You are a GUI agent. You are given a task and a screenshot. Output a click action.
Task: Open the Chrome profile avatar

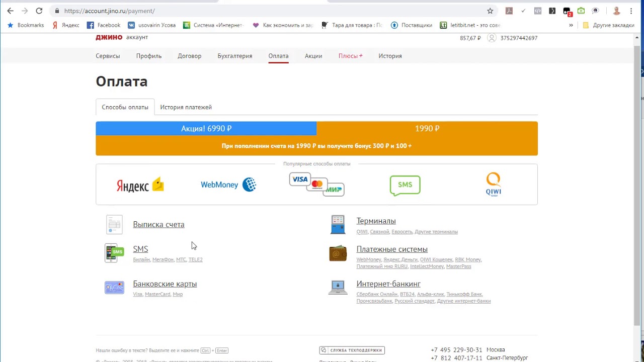click(x=616, y=11)
